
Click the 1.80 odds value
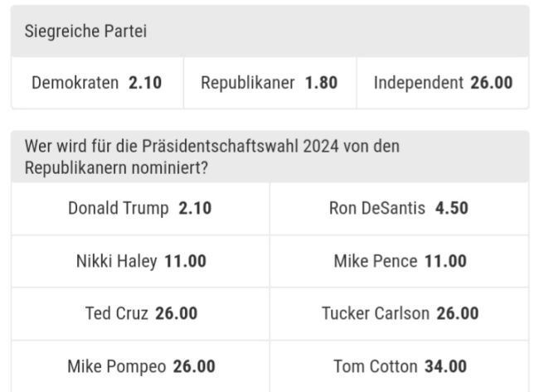(x=321, y=83)
